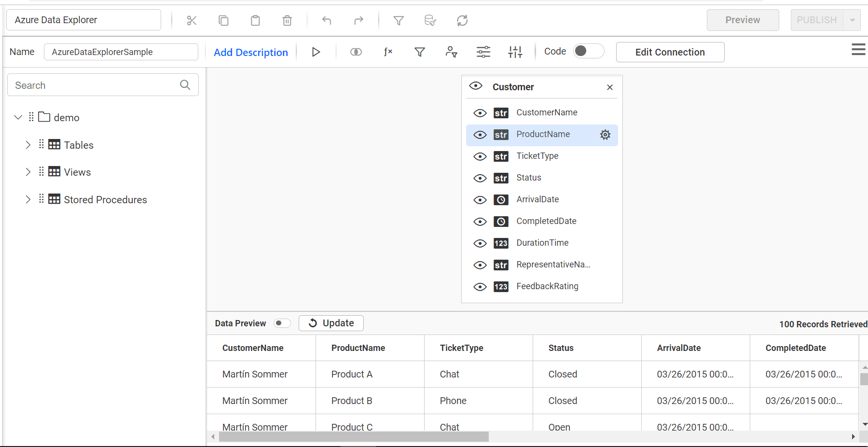Click the refresh icon in top toolbar
Viewport: 868px width, 447px height.
[462, 20]
